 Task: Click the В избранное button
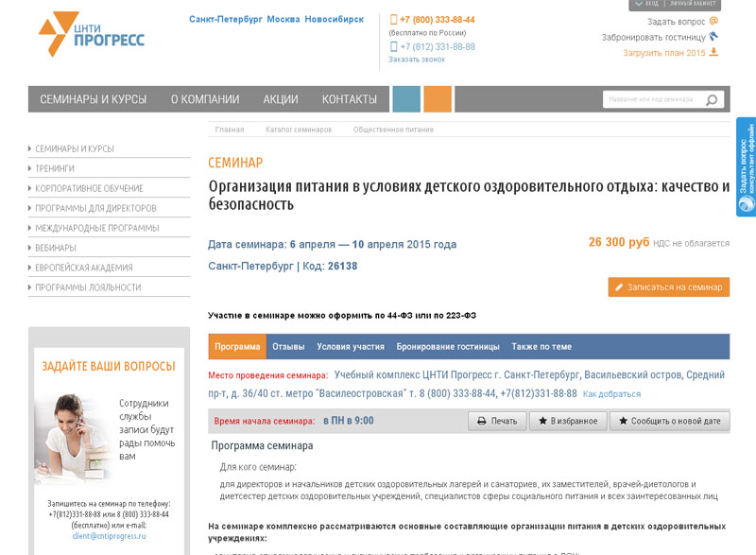[568, 421]
